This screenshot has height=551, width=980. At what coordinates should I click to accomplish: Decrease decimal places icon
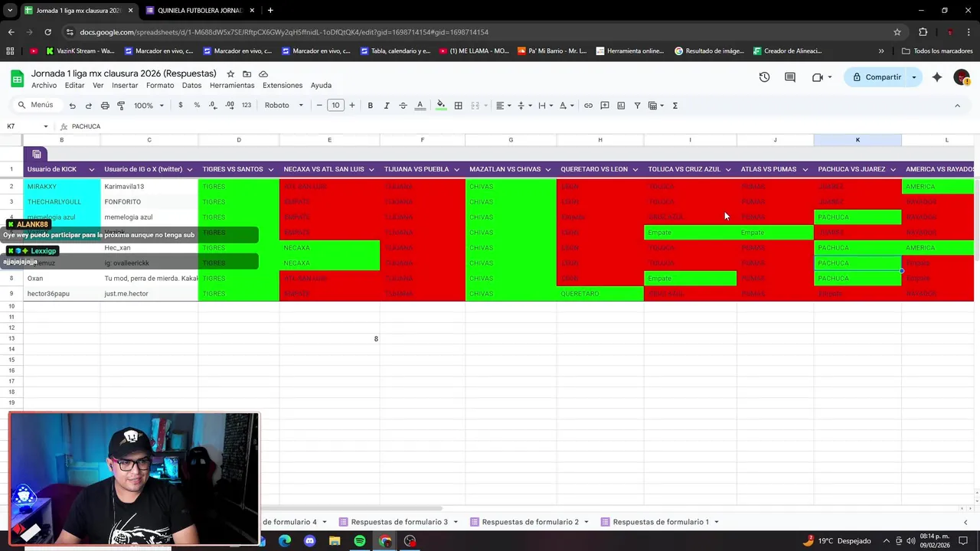[x=213, y=106]
